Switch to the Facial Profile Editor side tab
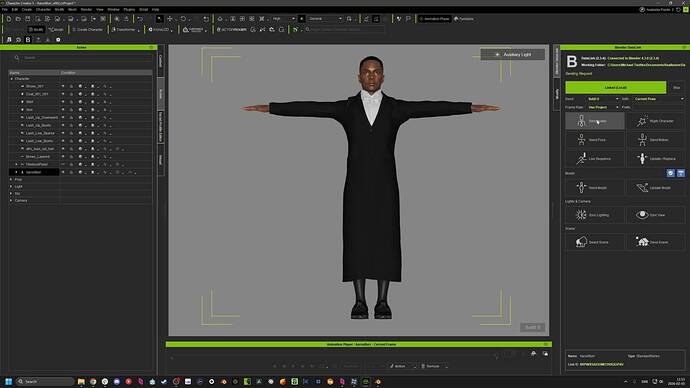The image size is (690, 388). tap(161, 127)
